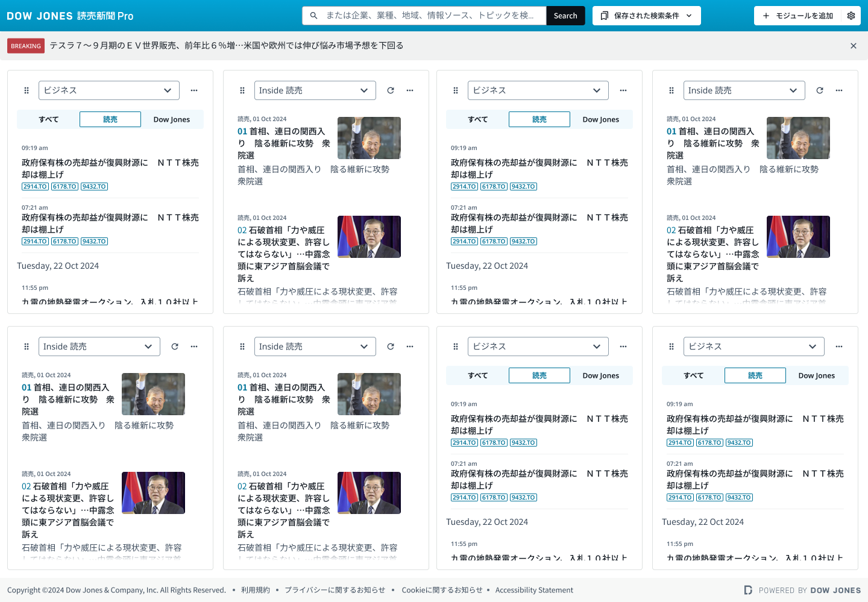Image resolution: width=868 pixels, height=602 pixels.
Task: Refresh the bottom row second Inside 読売 module
Action: (x=391, y=346)
